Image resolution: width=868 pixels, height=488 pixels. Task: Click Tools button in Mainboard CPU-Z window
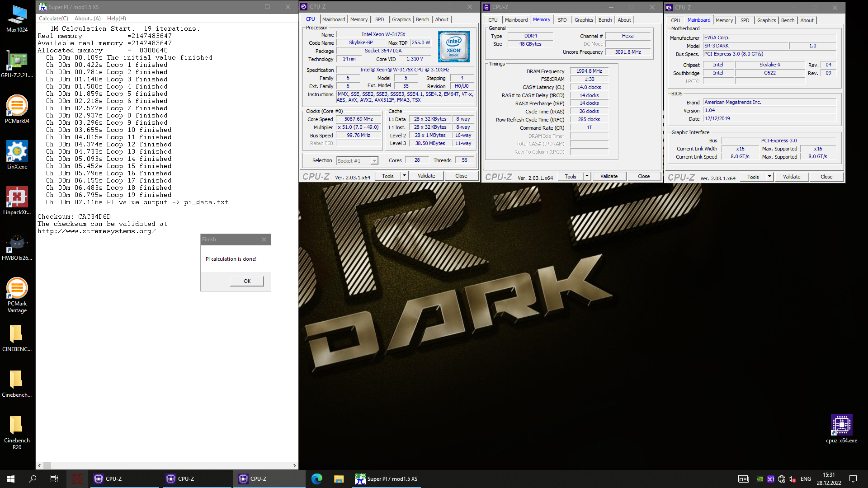coord(753,177)
